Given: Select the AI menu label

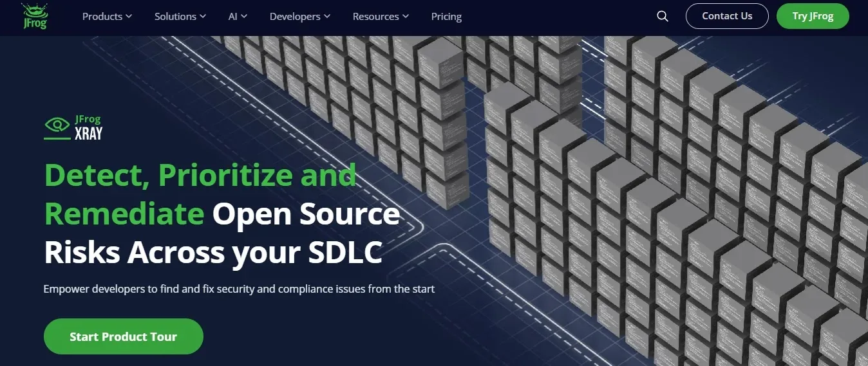Looking at the screenshot, I should click(233, 17).
